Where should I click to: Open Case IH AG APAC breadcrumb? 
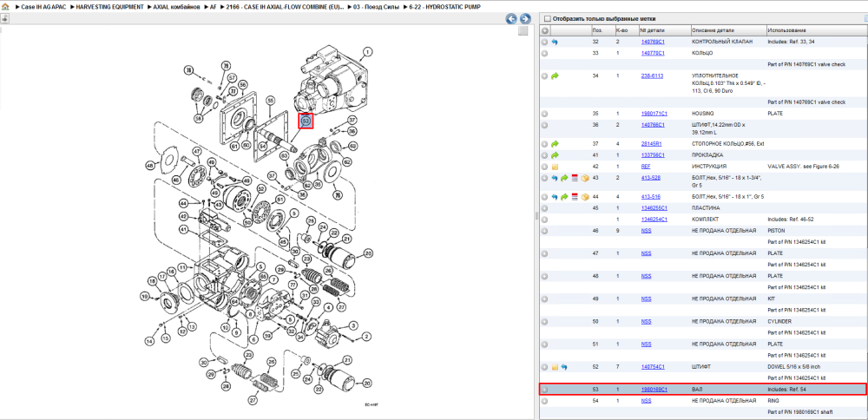coord(43,7)
